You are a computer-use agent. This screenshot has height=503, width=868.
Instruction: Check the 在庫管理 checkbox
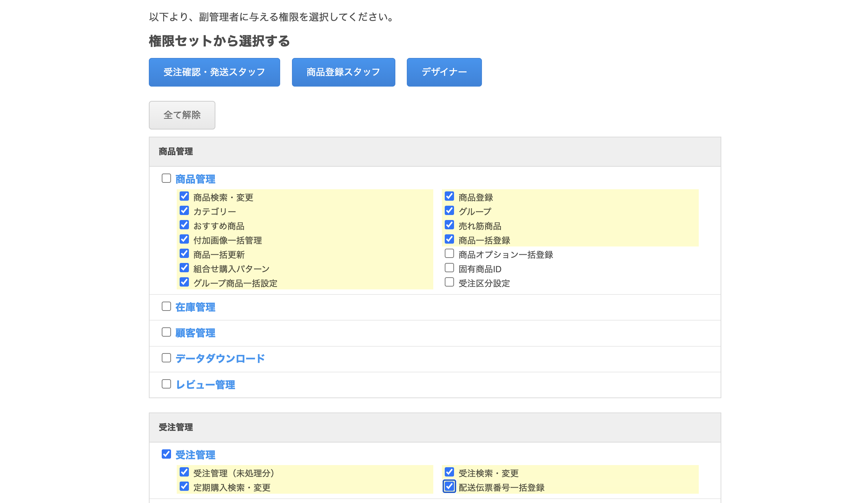click(x=166, y=306)
